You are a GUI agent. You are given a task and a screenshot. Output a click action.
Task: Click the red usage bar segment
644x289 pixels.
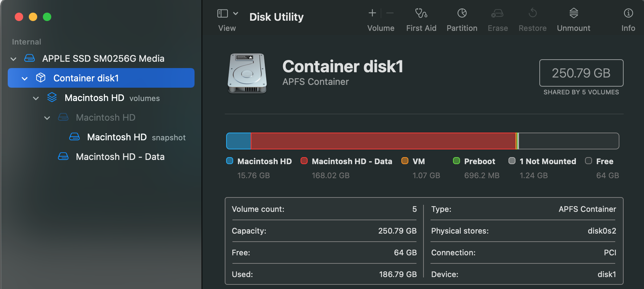(383, 141)
